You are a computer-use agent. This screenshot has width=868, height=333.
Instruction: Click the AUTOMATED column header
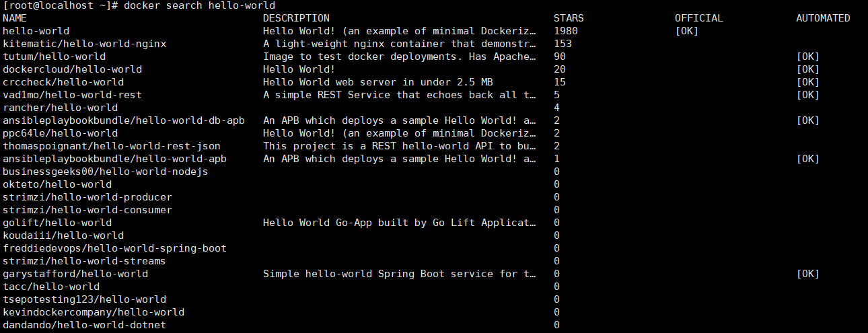click(823, 18)
